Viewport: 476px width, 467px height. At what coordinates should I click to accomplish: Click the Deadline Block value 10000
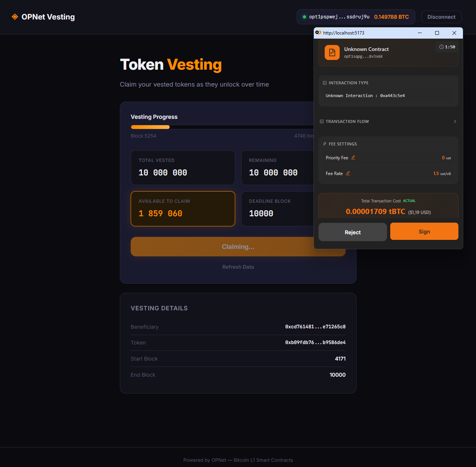point(261,213)
